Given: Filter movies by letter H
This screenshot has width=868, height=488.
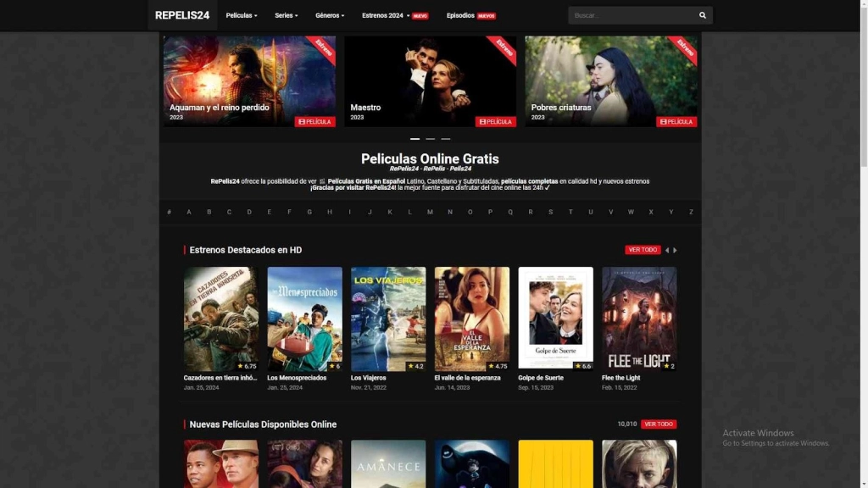Looking at the screenshot, I should click(330, 212).
